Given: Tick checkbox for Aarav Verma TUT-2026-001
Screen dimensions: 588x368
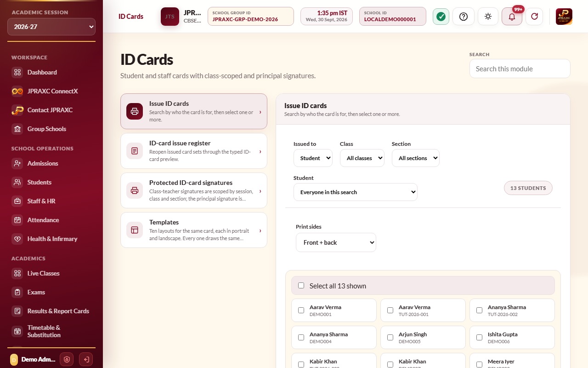Looking at the screenshot, I should [x=390, y=310].
